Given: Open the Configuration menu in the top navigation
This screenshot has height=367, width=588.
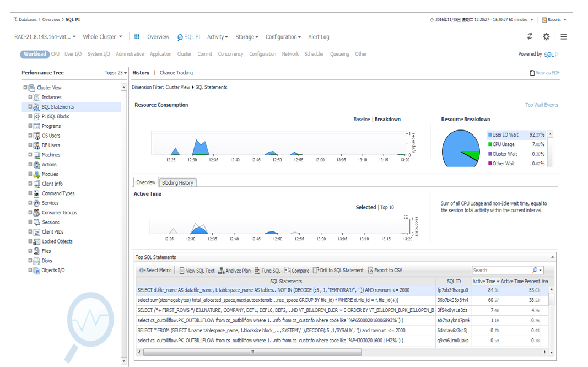Looking at the screenshot, I should pyautogui.click(x=283, y=37).
